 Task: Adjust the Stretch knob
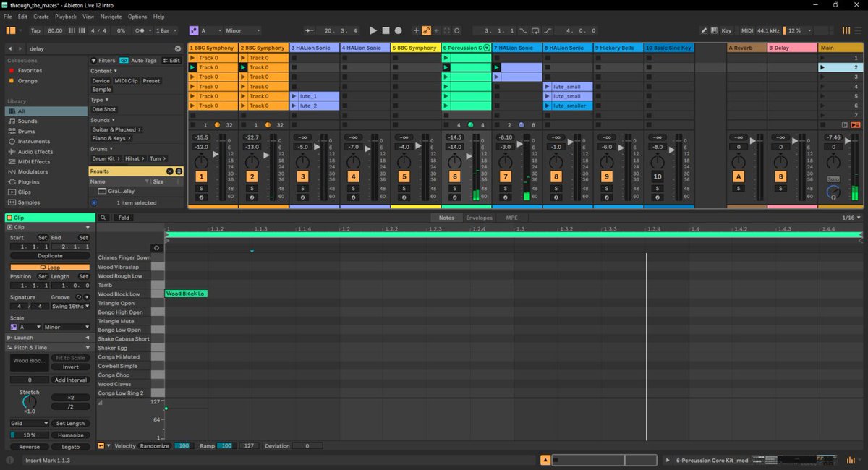pyautogui.click(x=29, y=401)
